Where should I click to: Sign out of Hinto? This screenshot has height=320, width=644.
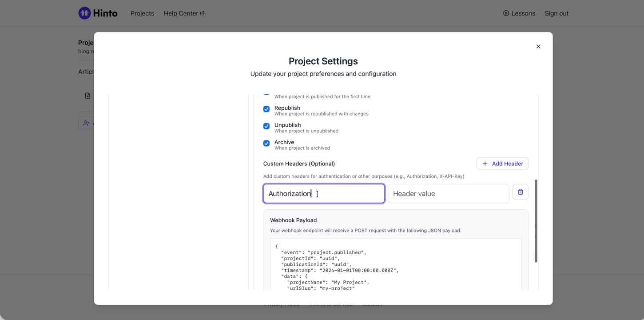556,13
